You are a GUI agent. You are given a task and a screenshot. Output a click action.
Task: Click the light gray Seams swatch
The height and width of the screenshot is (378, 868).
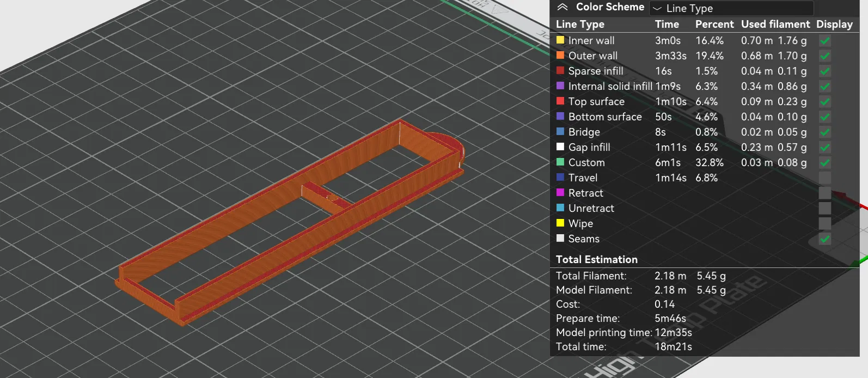(x=560, y=238)
